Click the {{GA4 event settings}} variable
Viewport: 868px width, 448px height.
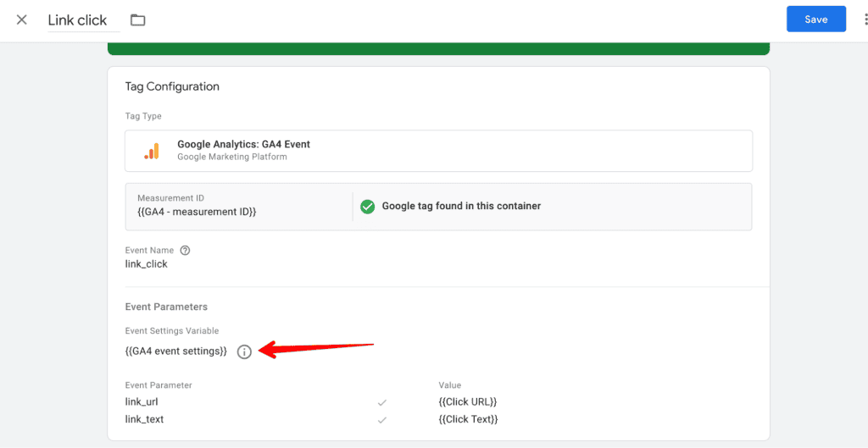click(x=176, y=351)
